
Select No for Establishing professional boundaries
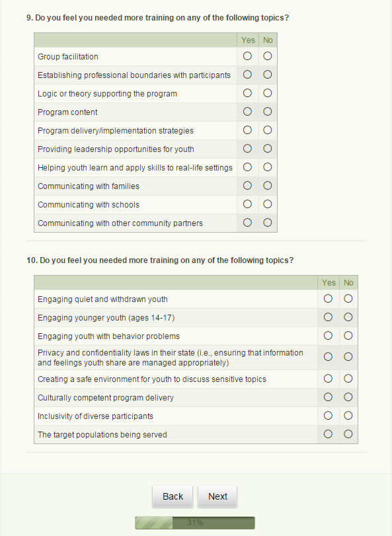pyautogui.click(x=268, y=75)
